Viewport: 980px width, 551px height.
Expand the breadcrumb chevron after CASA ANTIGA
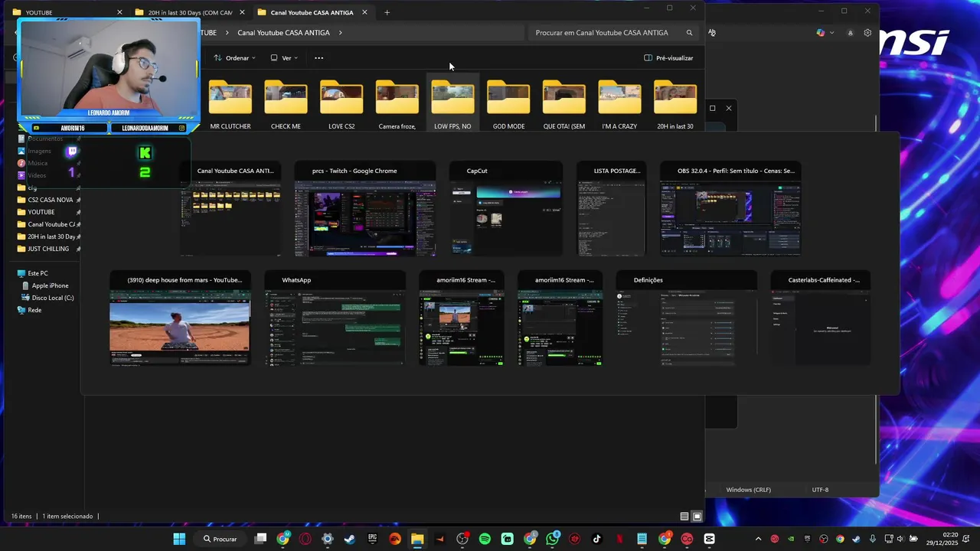pyautogui.click(x=340, y=33)
